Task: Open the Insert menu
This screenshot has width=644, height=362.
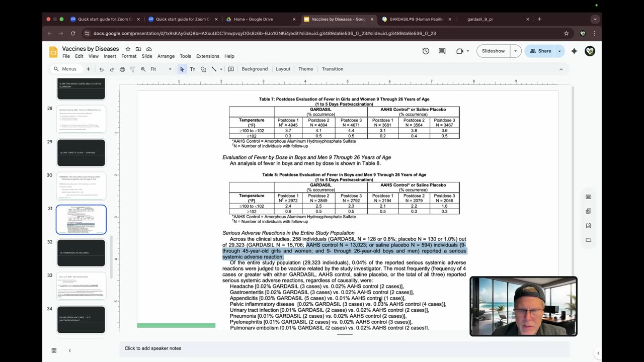Action: [110, 56]
